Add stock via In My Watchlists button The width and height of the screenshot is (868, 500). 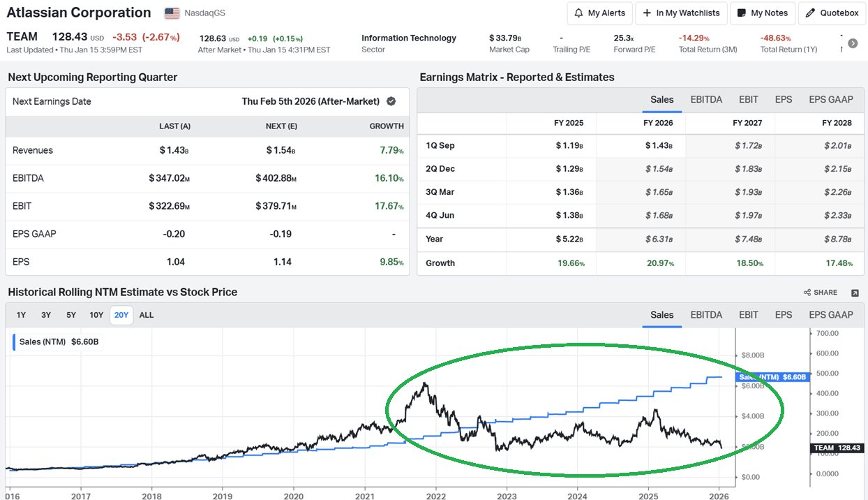coord(682,13)
